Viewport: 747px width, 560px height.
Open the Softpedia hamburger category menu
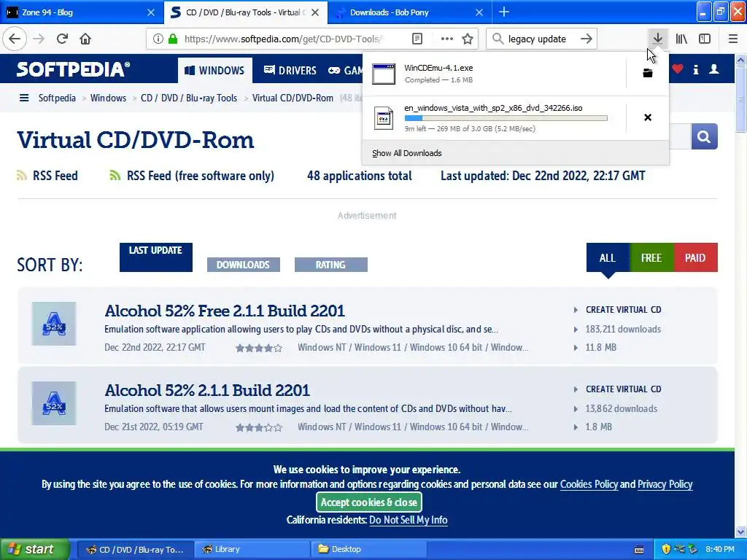[24, 98]
